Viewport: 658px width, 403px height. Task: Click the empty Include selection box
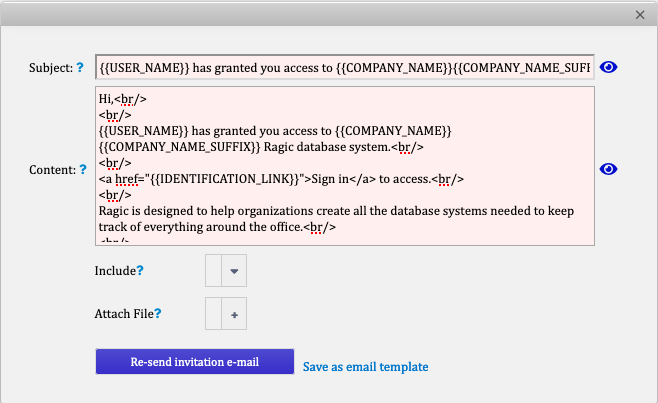coord(213,271)
